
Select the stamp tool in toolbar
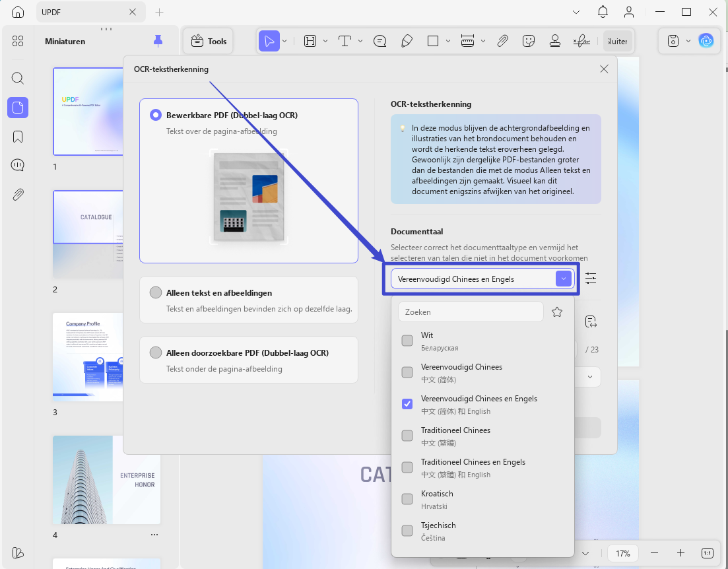click(x=555, y=42)
